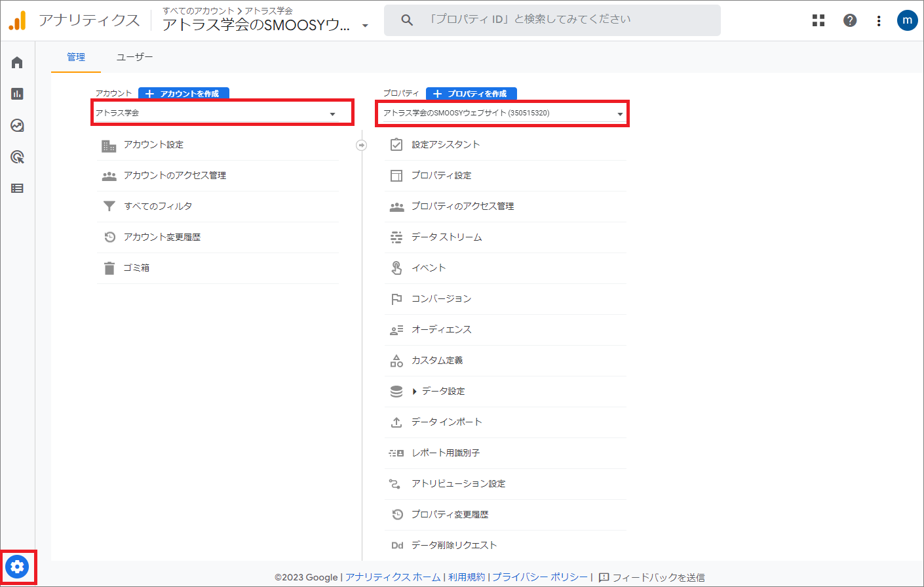The image size is (924, 587).
Task: Select the 設定アシスタント text
Action: [446, 145]
